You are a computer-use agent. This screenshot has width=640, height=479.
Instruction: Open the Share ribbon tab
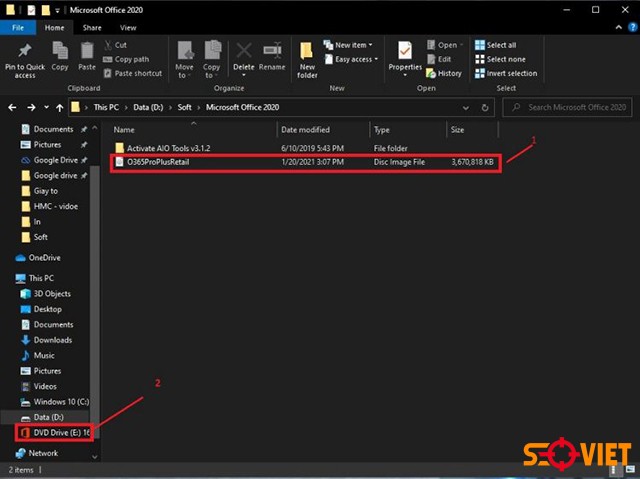92,28
